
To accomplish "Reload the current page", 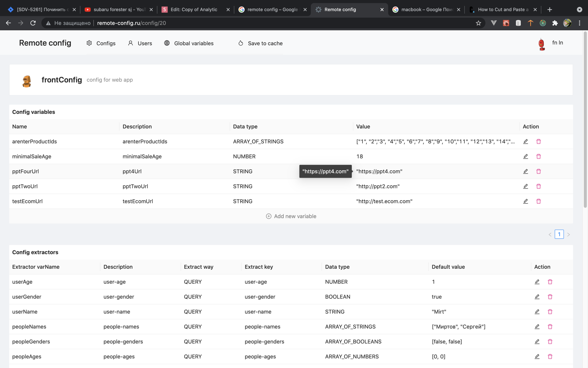I will [x=33, y=23].
